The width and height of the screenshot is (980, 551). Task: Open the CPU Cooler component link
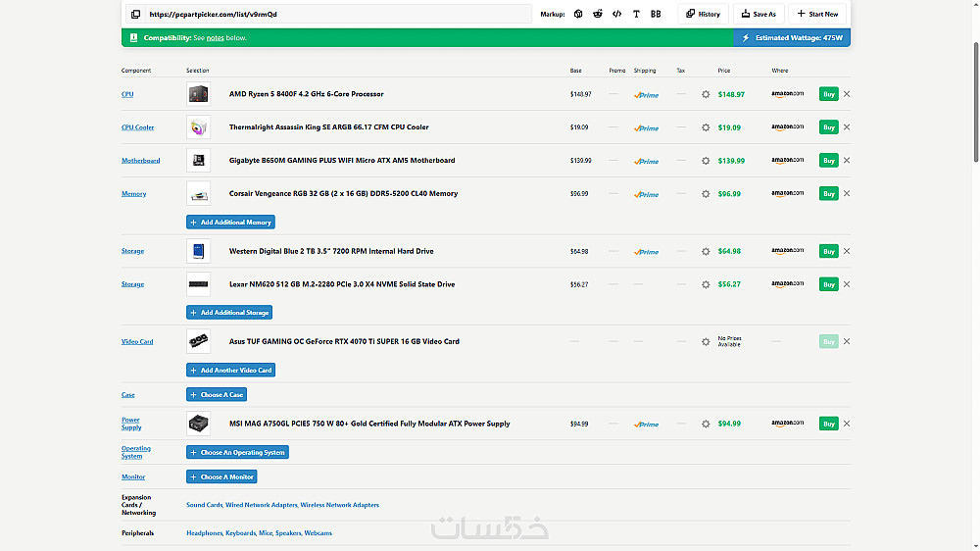click(x=137, y=127)
